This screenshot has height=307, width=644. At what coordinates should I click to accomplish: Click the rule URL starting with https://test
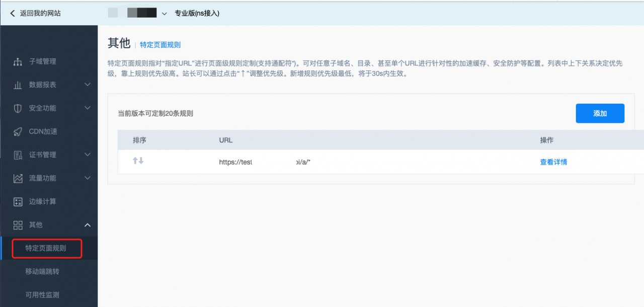tap(265, 162)
